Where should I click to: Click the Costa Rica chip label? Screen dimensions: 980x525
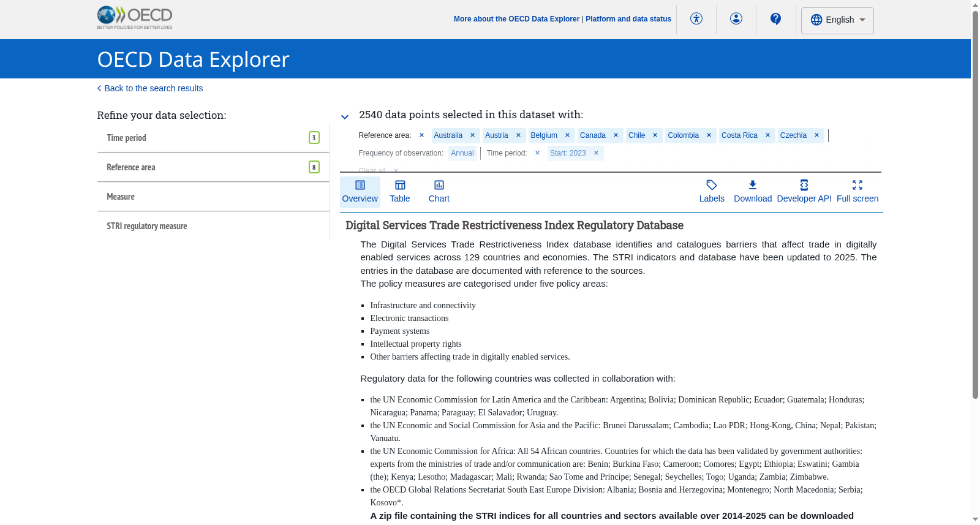click(739, 135)
